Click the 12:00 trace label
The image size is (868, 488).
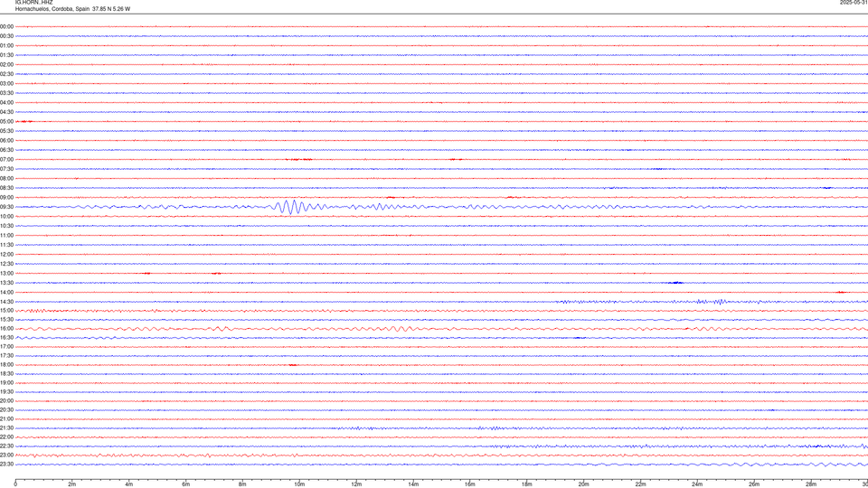point(6,255)
